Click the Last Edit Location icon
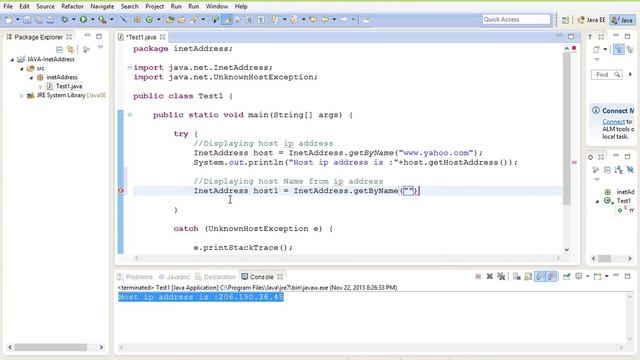The height and width of the screenshot is (360, 640). 313,20
